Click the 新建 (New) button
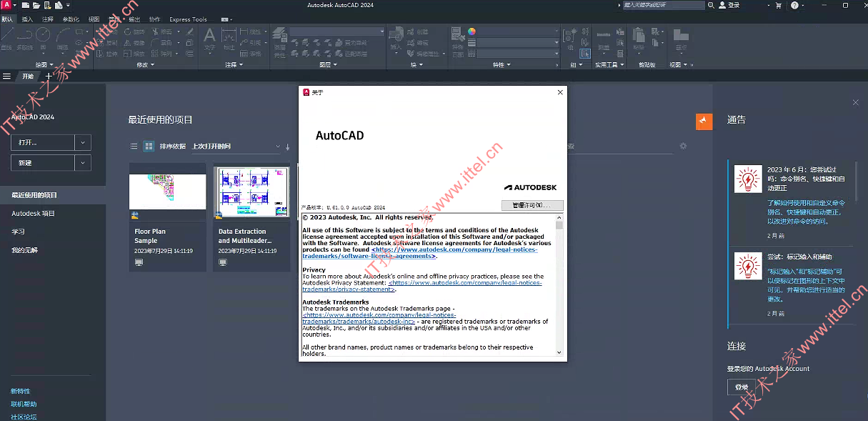The width and height of the screenshot is (868, 421). [x=42, y=163]
